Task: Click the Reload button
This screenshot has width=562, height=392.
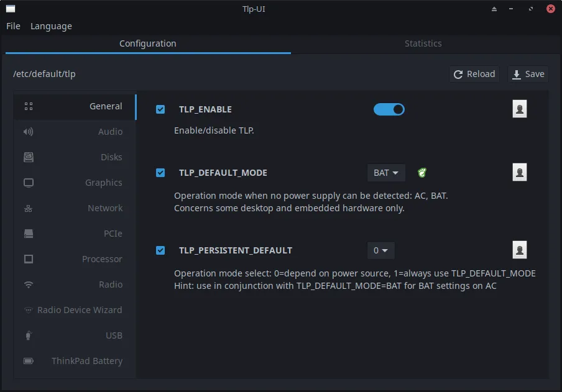Action: coord(474,74)
